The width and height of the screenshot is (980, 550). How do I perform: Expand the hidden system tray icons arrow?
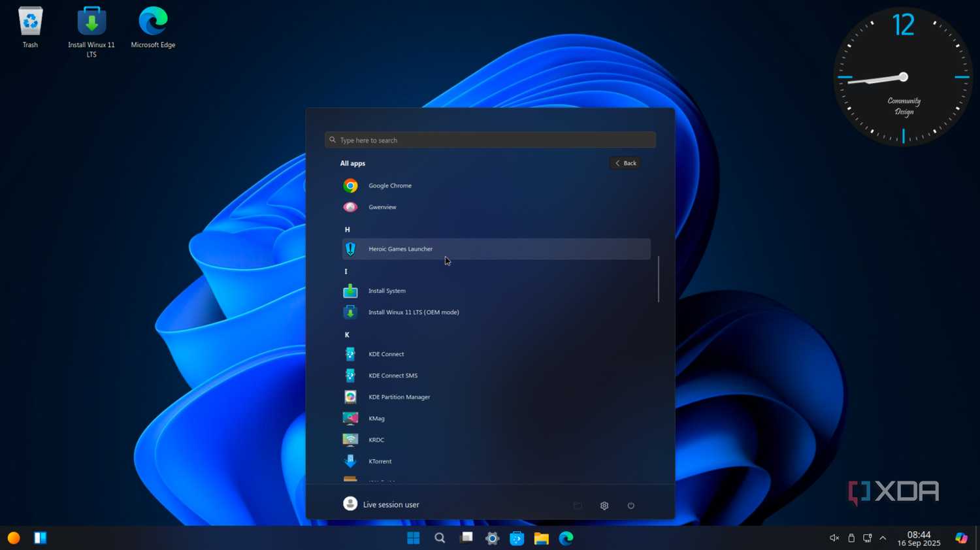883,538
